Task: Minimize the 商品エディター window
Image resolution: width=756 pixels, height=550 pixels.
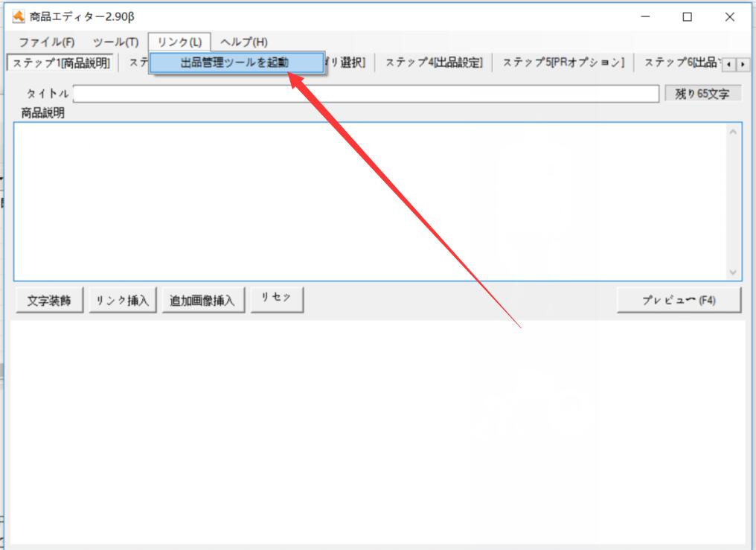Action: point(645,17)
